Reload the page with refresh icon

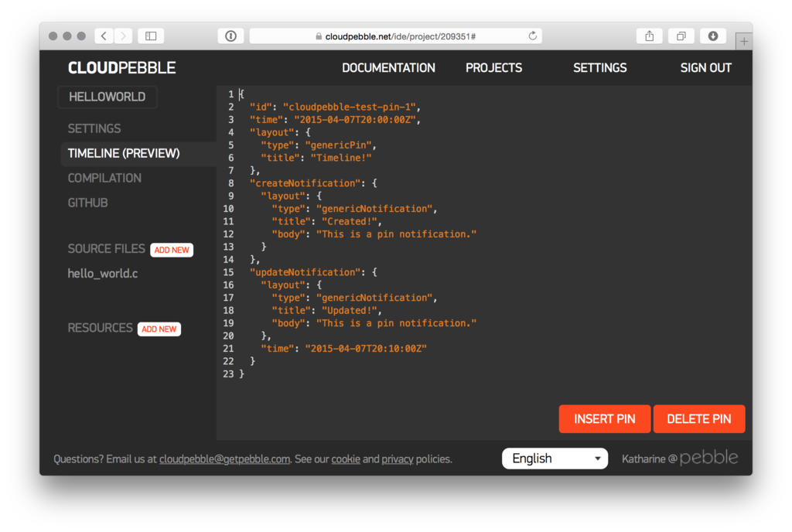pyautogui.click(x=532, y=36)
